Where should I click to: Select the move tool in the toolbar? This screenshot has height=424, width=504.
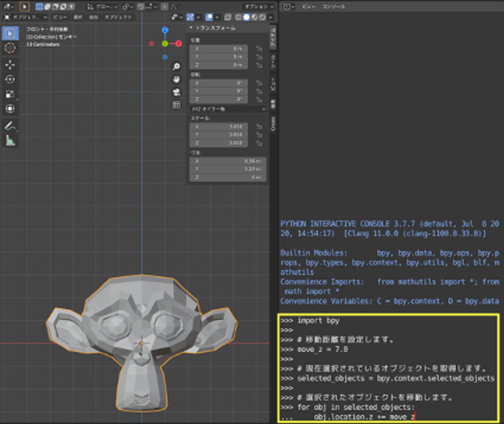point(11,64)
